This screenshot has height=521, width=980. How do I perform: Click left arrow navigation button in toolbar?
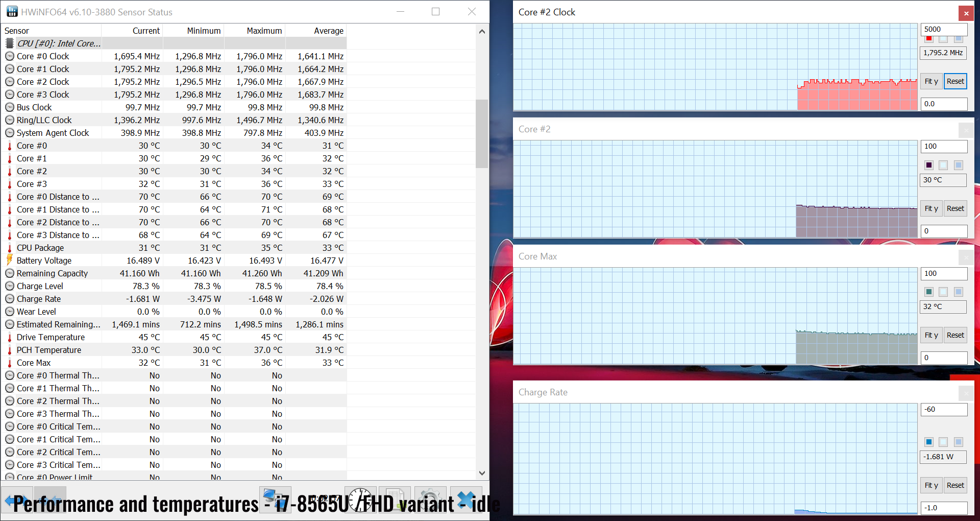pos(17,501)
